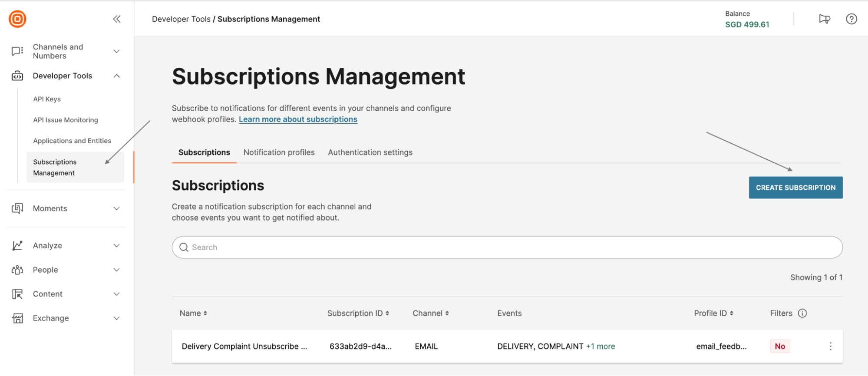Image resolution: width=868 pixels, height=376 pixels.
Task: Sort the table by Name column
Action: [193, 313]
